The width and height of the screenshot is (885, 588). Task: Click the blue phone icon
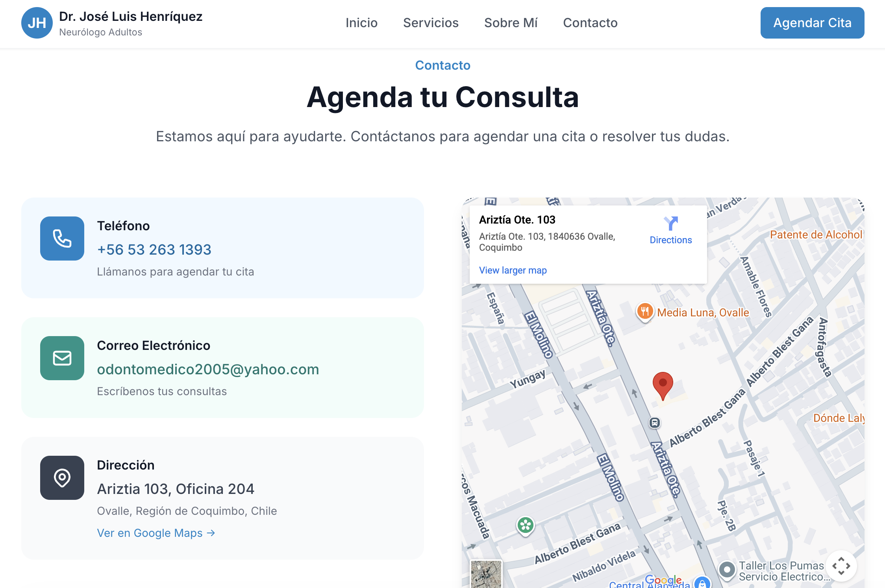tap(62, 239)
